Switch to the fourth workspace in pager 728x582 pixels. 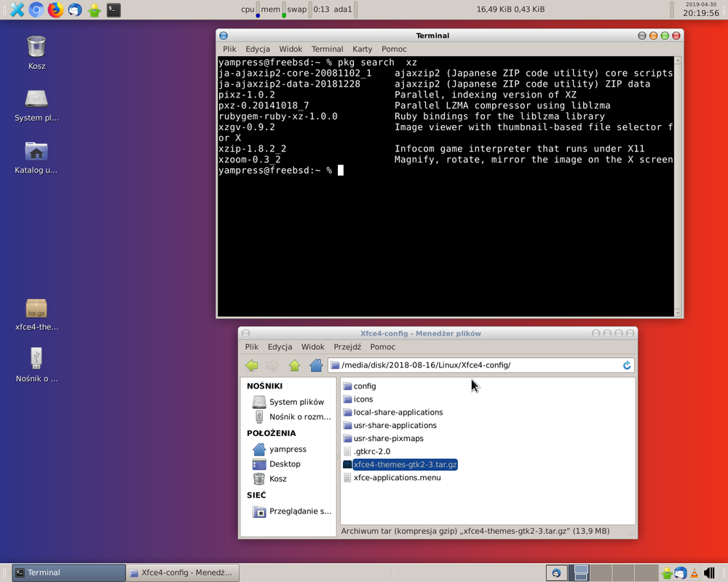click(647, 573)
